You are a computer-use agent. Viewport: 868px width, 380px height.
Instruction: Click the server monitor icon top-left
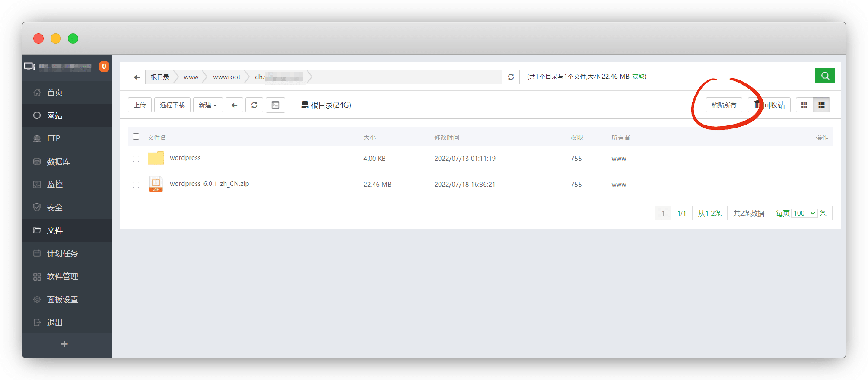click(30, 66)
